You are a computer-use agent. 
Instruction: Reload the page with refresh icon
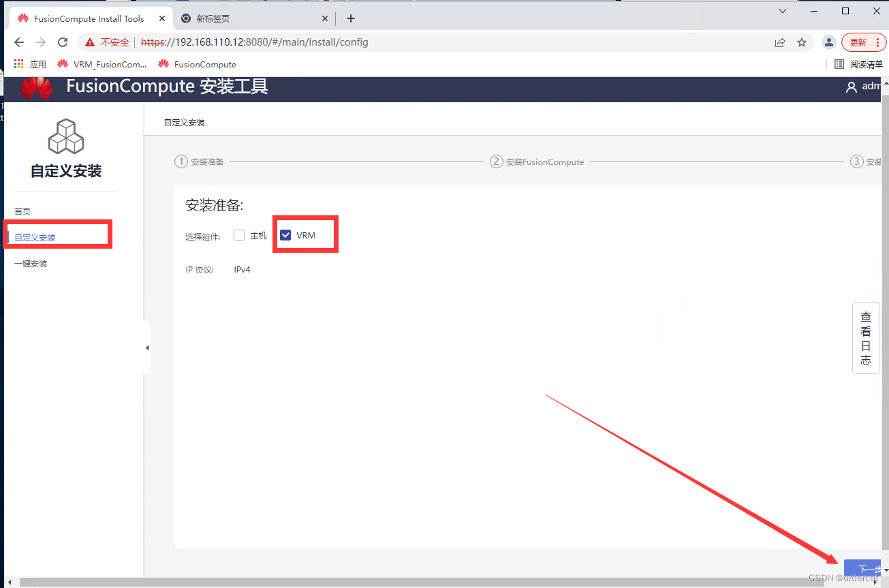click(63, 42)
